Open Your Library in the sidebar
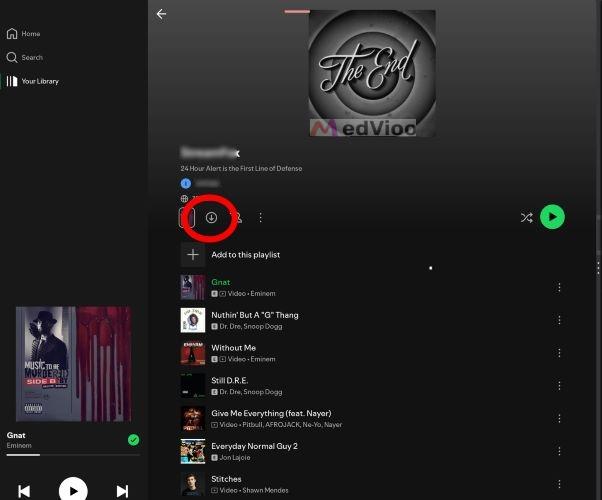 (33, 81)
